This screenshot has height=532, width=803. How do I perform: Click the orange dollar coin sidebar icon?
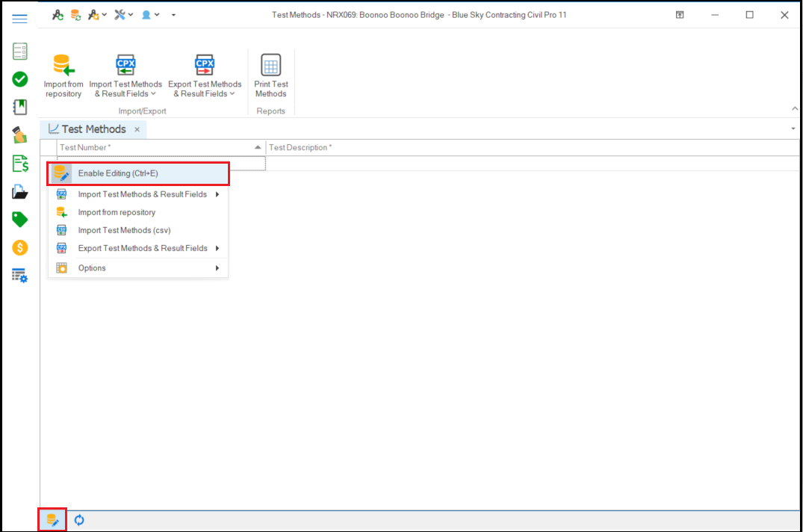[x=20, y=247]
